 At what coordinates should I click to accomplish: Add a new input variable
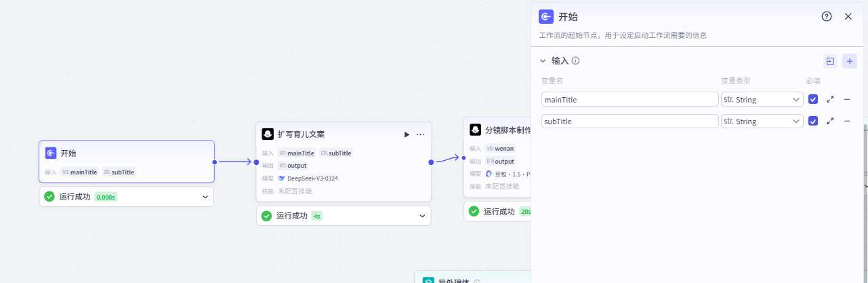pyautogui.click(x=850, y=61)
